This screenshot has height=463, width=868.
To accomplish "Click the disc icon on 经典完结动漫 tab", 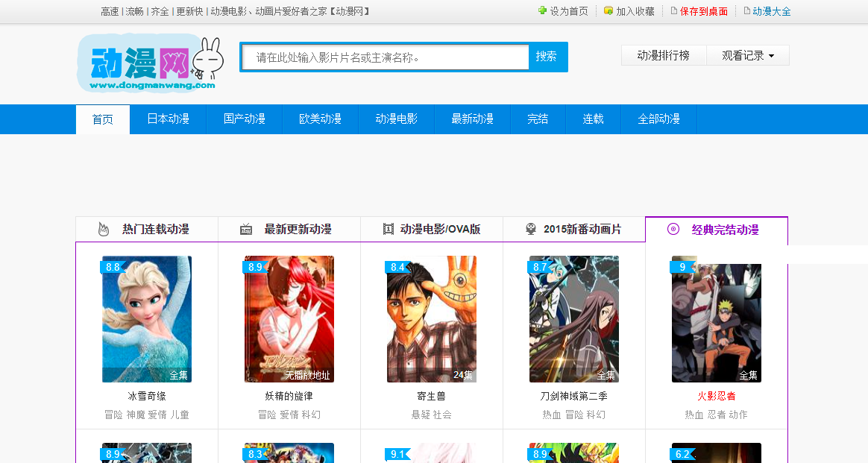I will tap(673, 229).
